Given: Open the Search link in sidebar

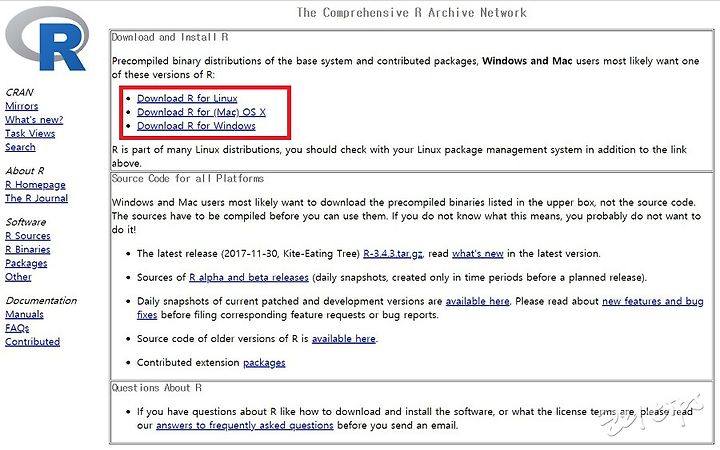Looking at the screenshot, I should 20,147.
